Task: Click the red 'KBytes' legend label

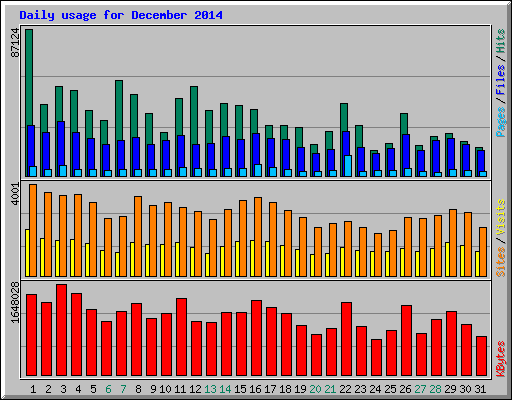Action: coord(500,359)
